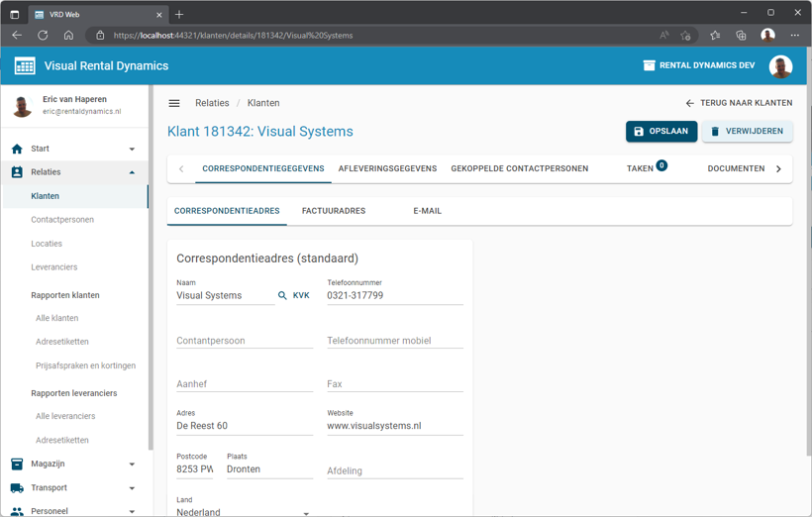
Task: Click the KVK search magnifier icon
Action: pyautogui.click(x=282, y=295)
